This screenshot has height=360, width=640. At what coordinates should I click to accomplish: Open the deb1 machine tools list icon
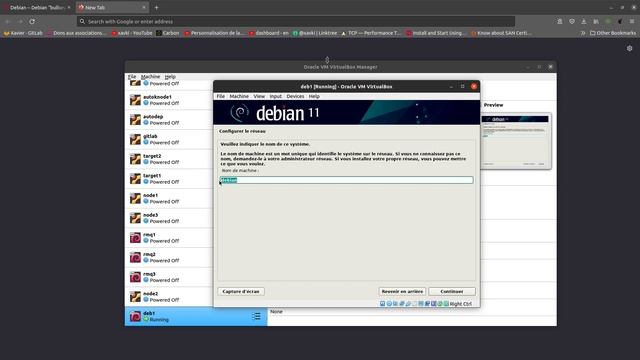click(256, 316)
